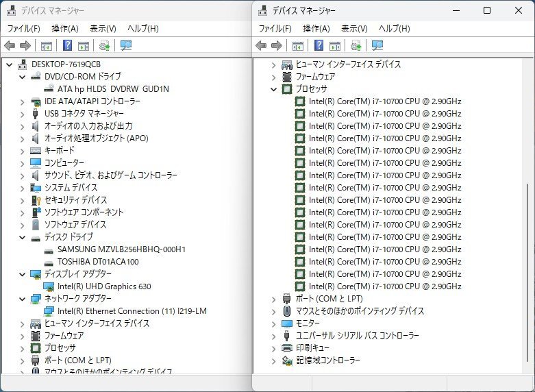Open ヘルプ(H) menu in right window
The image size is (535, 392).
point(395,29)
